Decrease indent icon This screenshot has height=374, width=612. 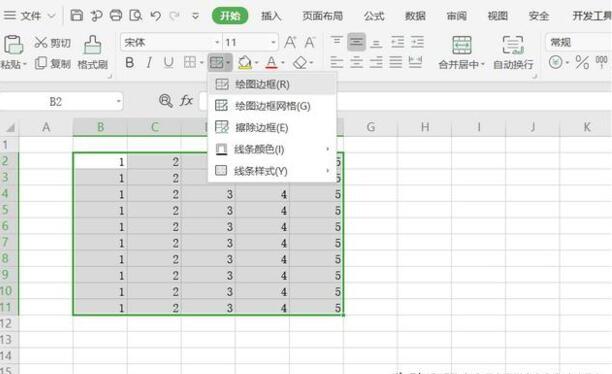coord(398,42)
